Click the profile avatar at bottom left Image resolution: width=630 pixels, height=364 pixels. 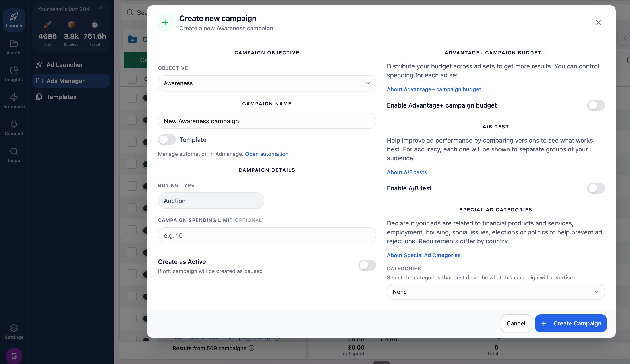point(14,356)
